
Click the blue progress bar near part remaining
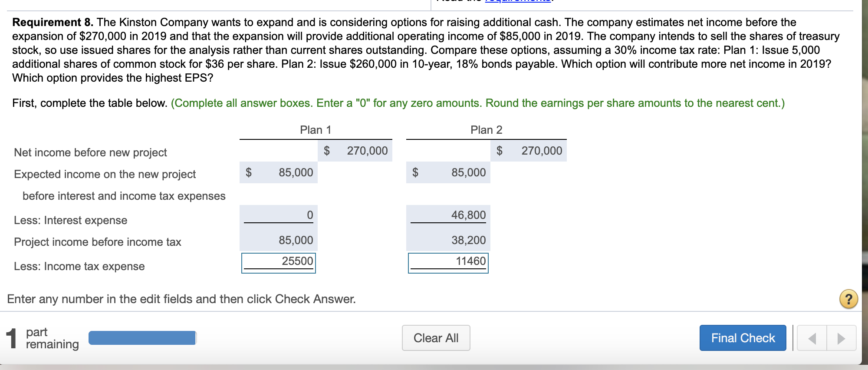coord(142,338)
